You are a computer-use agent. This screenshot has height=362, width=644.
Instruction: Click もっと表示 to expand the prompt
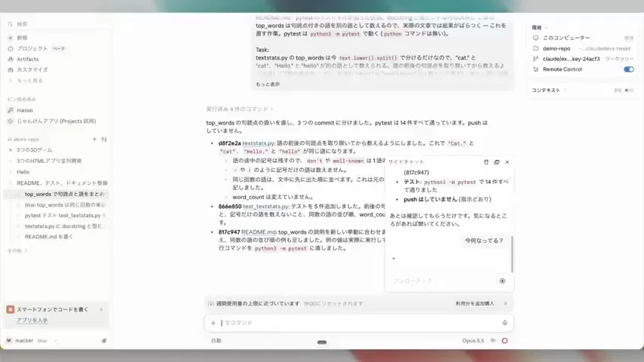point(268,84)
